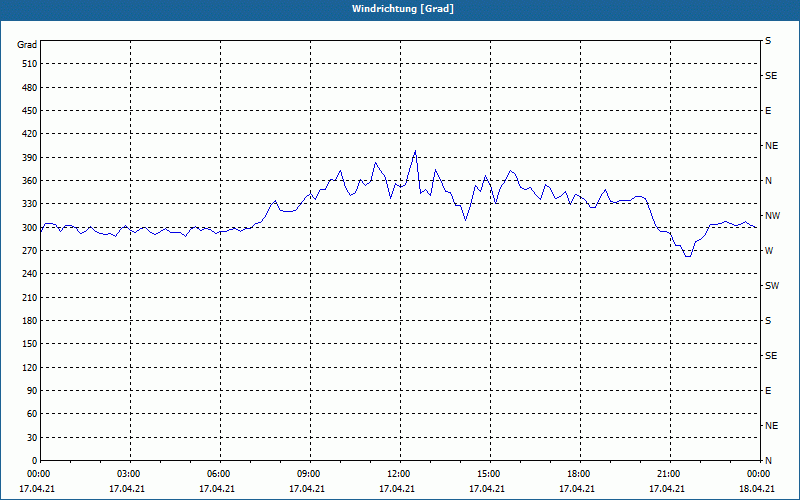Select the 12:00 time label
Viewport: 800px width, 500px height.
399,474
